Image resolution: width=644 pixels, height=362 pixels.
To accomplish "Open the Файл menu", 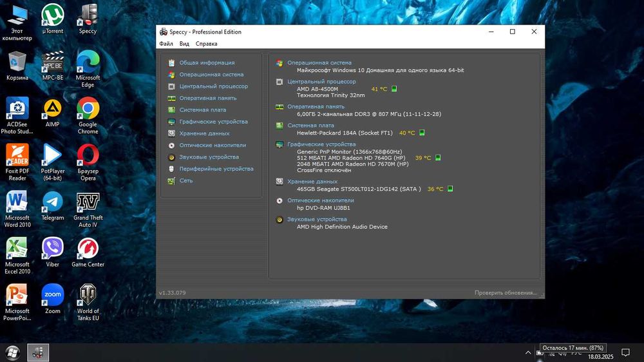I will [x=166, y=44].
